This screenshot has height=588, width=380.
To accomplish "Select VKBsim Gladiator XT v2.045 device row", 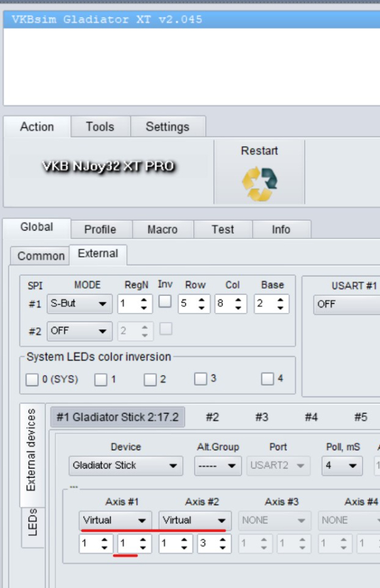I will coord(192,20).
